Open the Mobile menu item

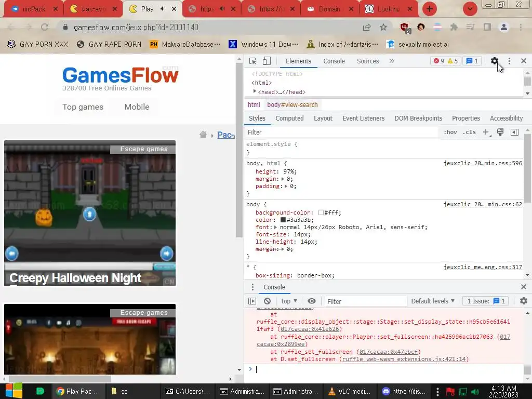point(137,107)
